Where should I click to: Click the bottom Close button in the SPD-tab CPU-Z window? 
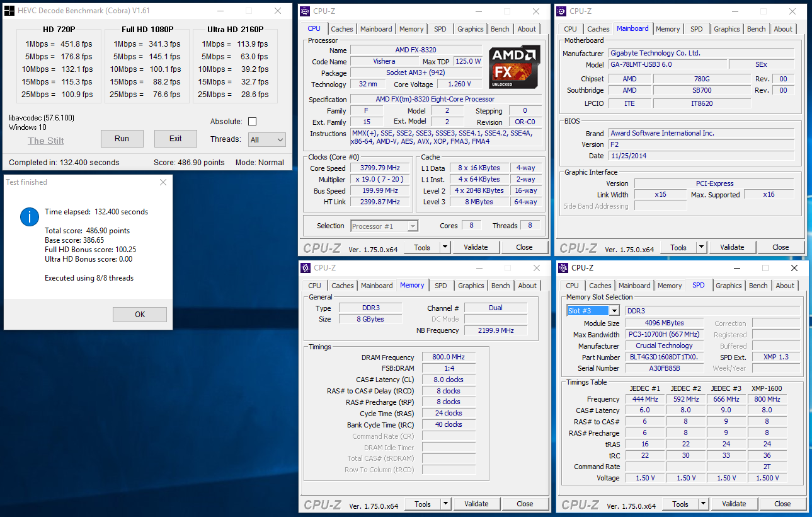(x=782, y=504)
